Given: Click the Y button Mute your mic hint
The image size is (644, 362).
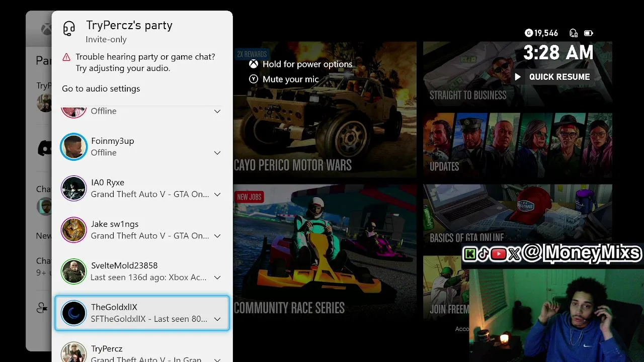Looking at the screenshot, I should pyautogui.click(x=284, y=79).
